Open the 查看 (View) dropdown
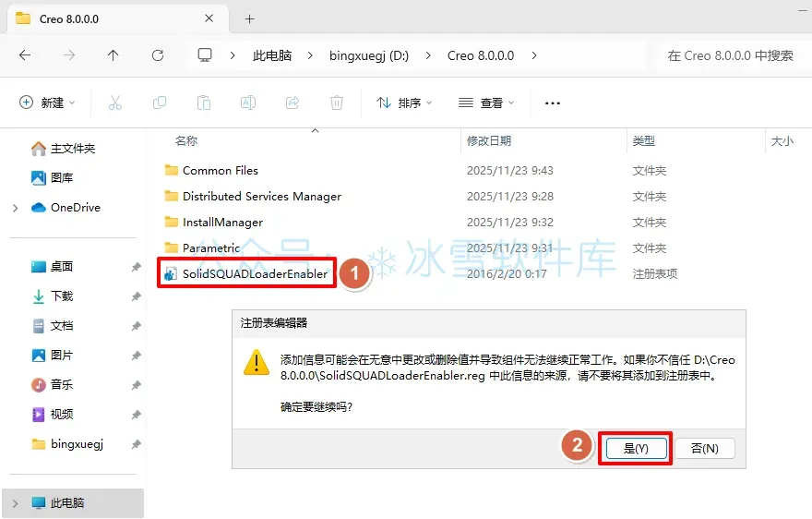The height and width of the screenshot is (519, 812). click(x=486, y=103)
